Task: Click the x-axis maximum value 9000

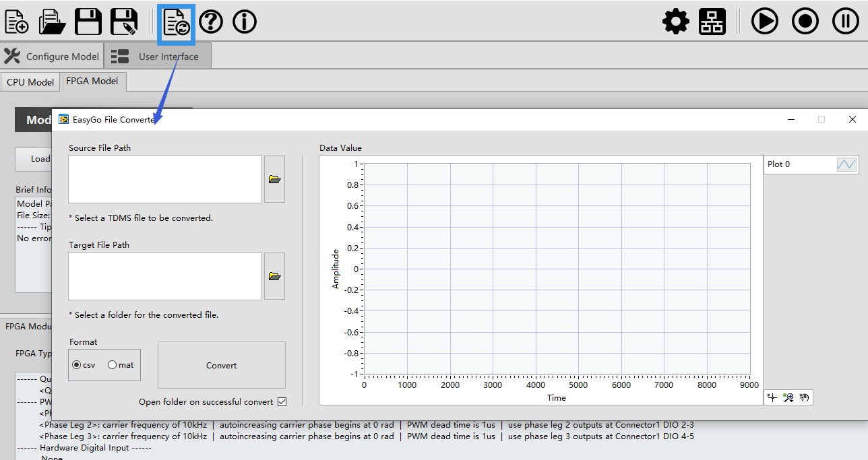Action: pyautogui.click(x=749, y=385)
